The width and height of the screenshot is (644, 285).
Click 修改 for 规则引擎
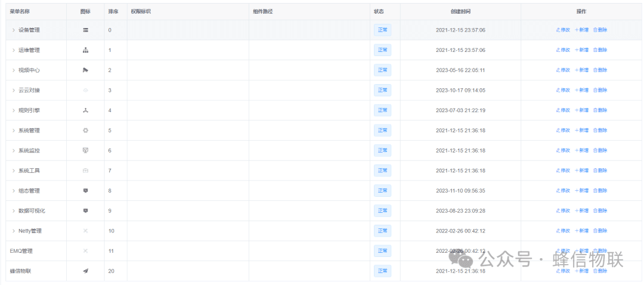pyautogui.click(x=563, y=110)
